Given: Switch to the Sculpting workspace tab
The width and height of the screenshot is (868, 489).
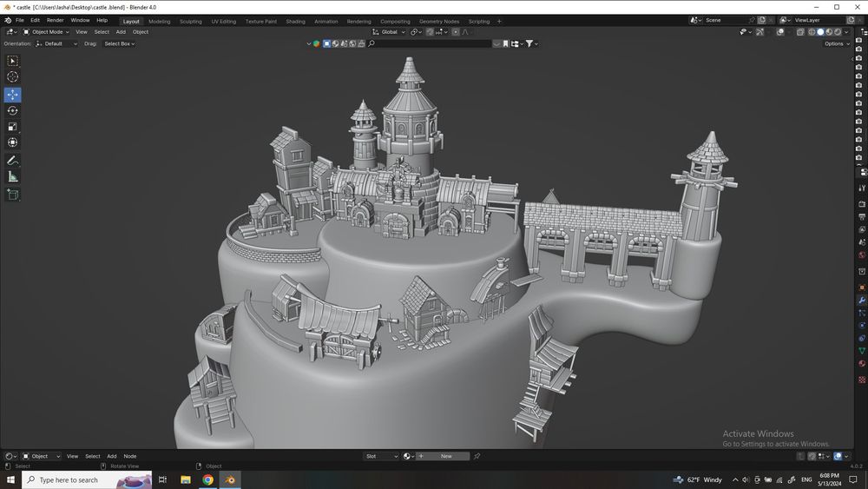Looking at the screenshot, I should click(x=190, y=22).
